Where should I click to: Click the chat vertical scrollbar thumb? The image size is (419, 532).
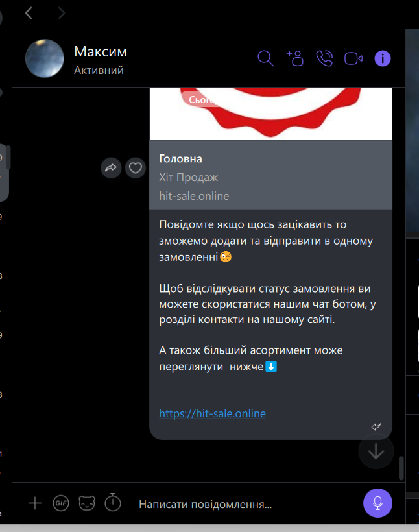401,468
